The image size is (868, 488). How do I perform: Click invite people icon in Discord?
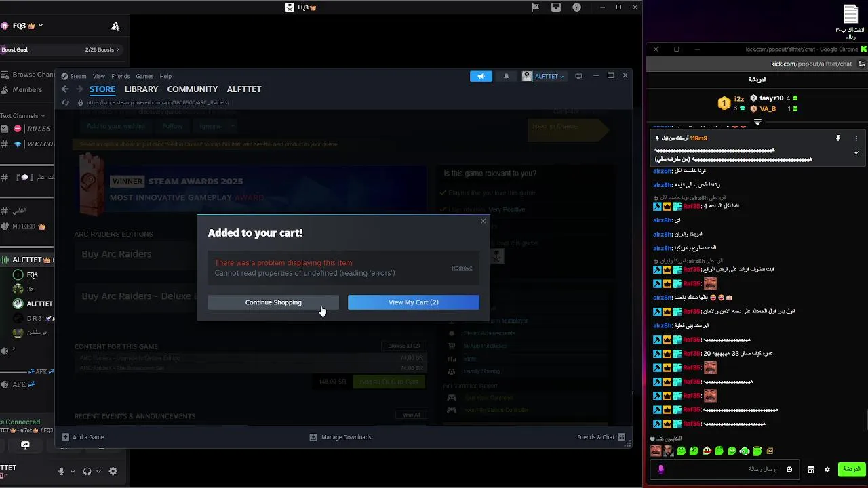(x=115, y=26)
